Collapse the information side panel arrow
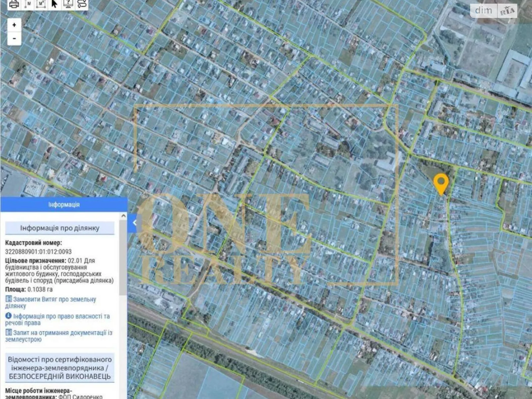The width and height of the screenshot is (532, 399). [x=134, y=223]
